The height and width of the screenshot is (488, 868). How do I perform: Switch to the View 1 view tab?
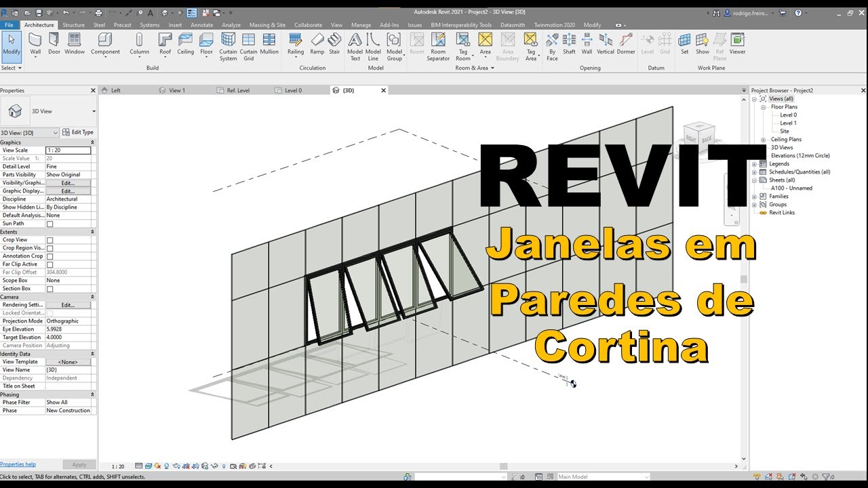pyautogui.click(x=177, y=90)
